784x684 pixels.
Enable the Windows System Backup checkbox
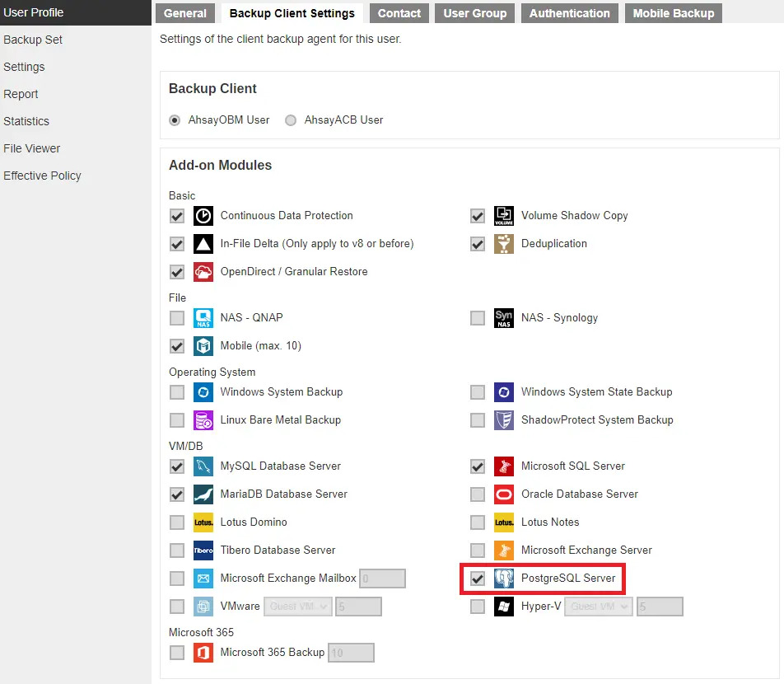(177, 392)
